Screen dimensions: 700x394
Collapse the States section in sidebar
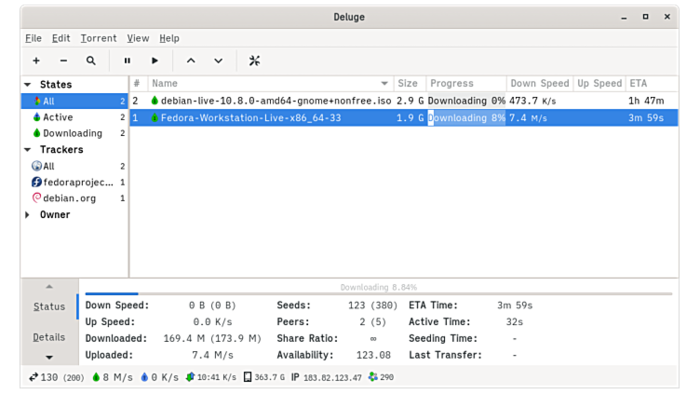pyautogui.click(x=28, y=84)
